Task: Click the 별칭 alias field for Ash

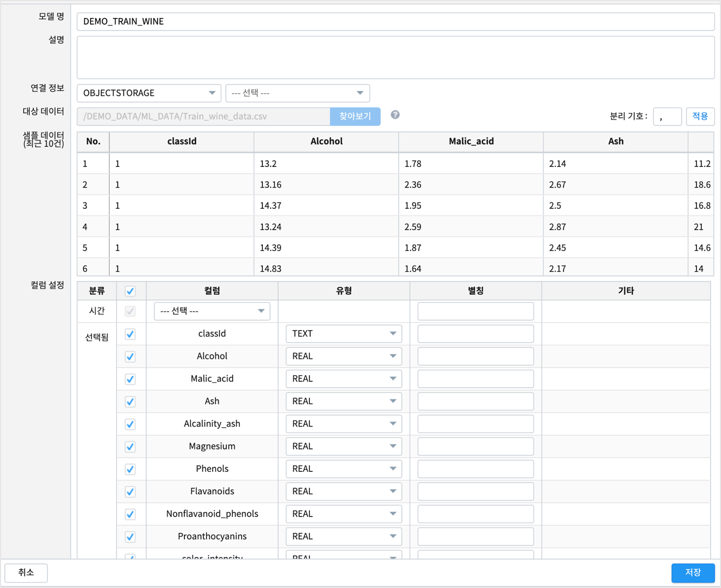Action: pyautogui.click(x=476, y=401)
